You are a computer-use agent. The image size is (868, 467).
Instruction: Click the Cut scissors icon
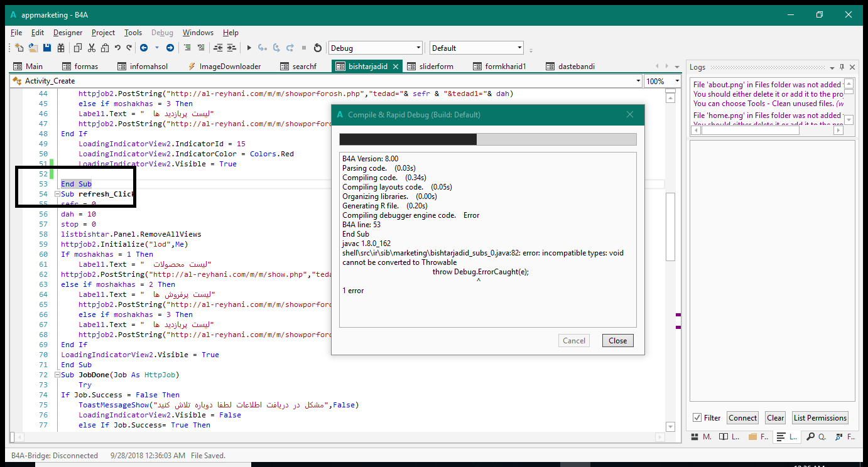(x=91, y=48)
